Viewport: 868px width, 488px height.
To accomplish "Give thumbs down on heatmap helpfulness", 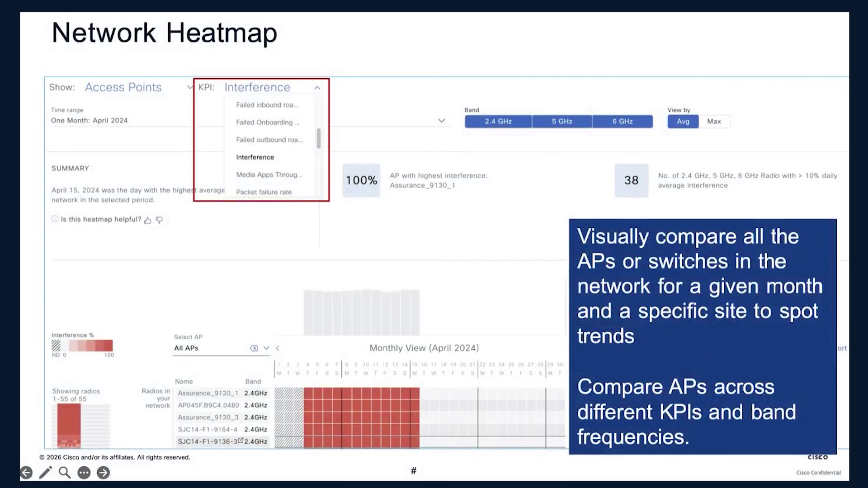I will point(159,220).
